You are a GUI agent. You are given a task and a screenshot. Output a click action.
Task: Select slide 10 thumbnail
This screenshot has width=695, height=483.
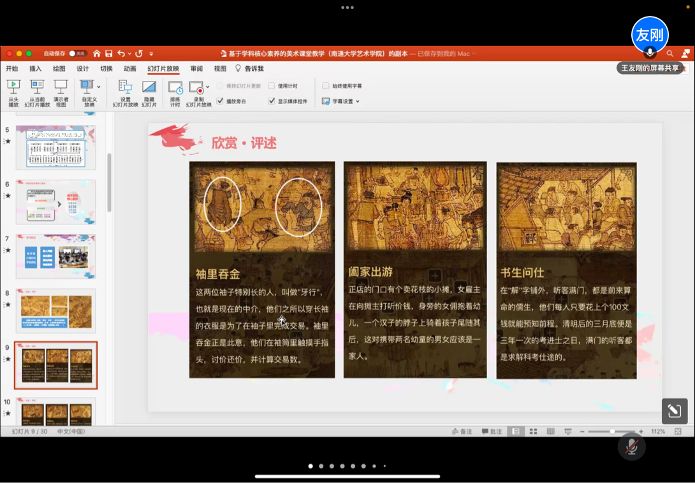click(x=56, y=411)
